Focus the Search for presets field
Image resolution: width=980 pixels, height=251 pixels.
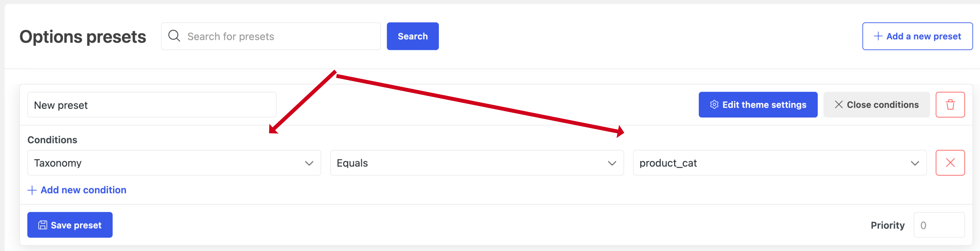pyautogui.click(x=271, y=36)
